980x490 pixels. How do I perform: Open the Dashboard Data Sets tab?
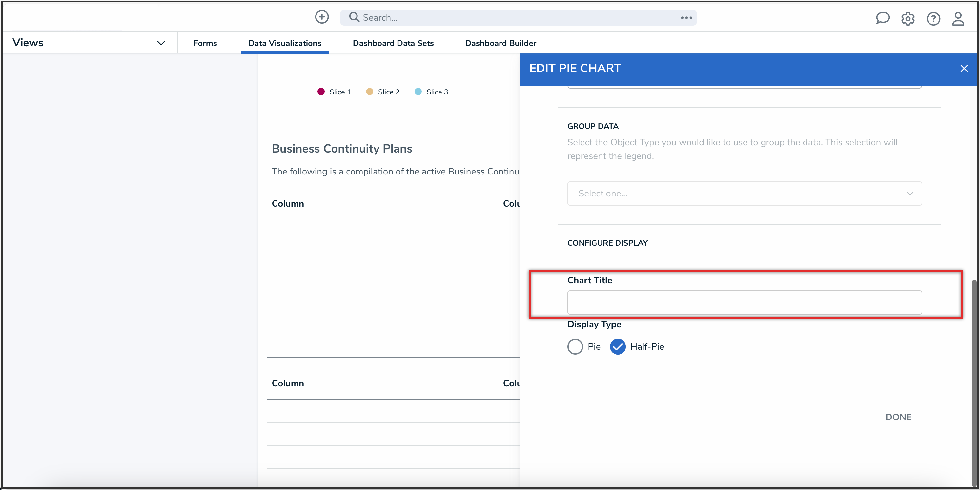(x=393, y=43)
